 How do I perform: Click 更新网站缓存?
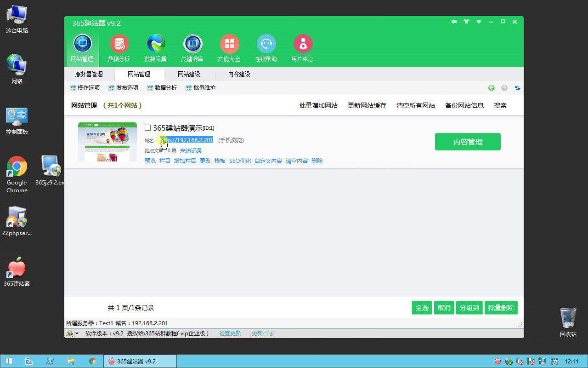pyautogui.click(x=367, y=105)
